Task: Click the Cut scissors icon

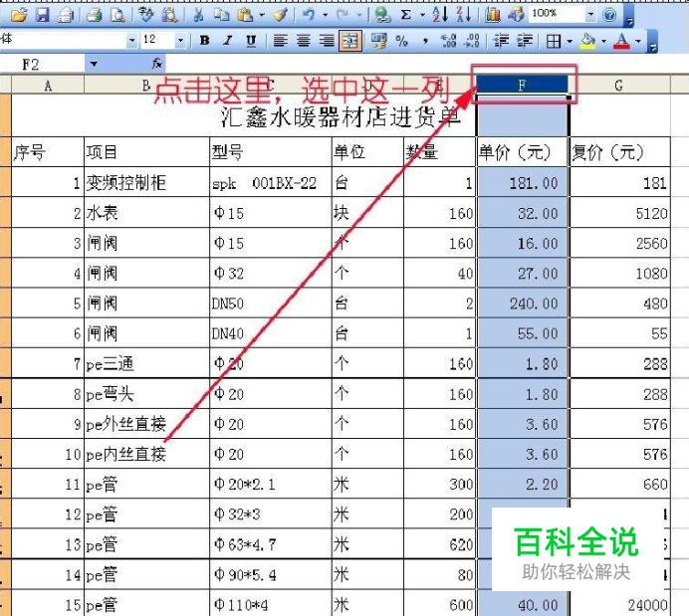Action: [198, 15]
